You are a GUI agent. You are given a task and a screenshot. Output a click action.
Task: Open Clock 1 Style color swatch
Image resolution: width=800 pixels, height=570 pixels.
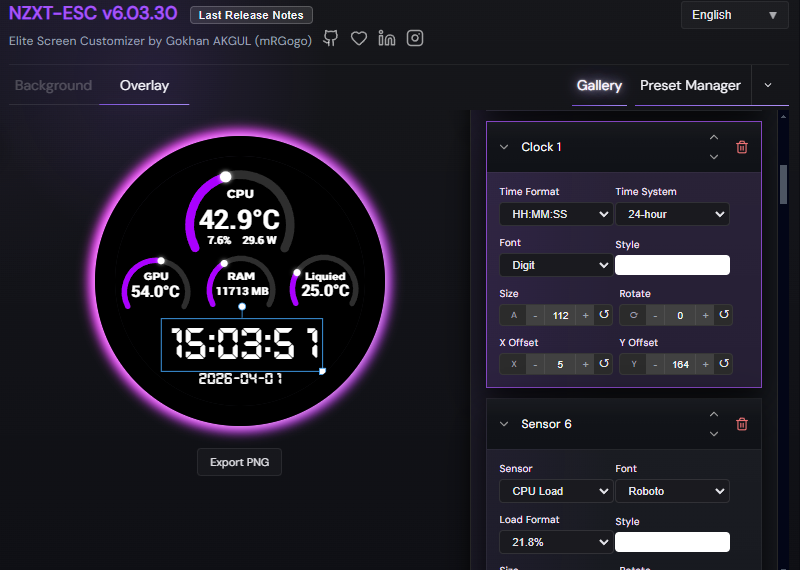coord(672,265)
